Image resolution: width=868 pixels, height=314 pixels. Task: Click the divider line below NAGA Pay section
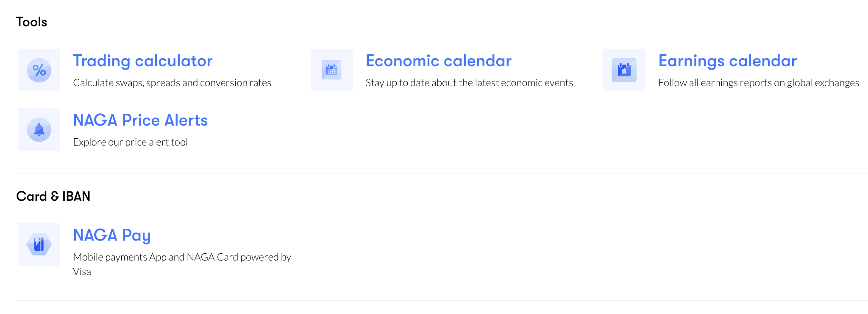441,300
